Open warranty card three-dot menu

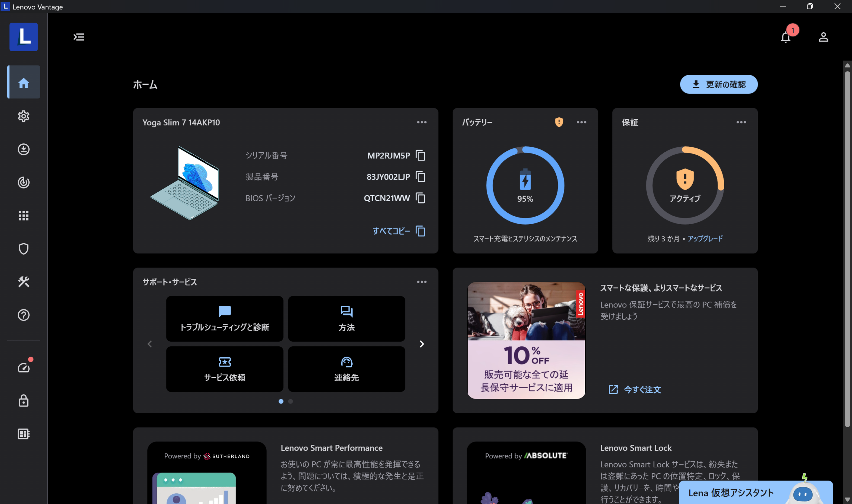(x=741, y=122)
